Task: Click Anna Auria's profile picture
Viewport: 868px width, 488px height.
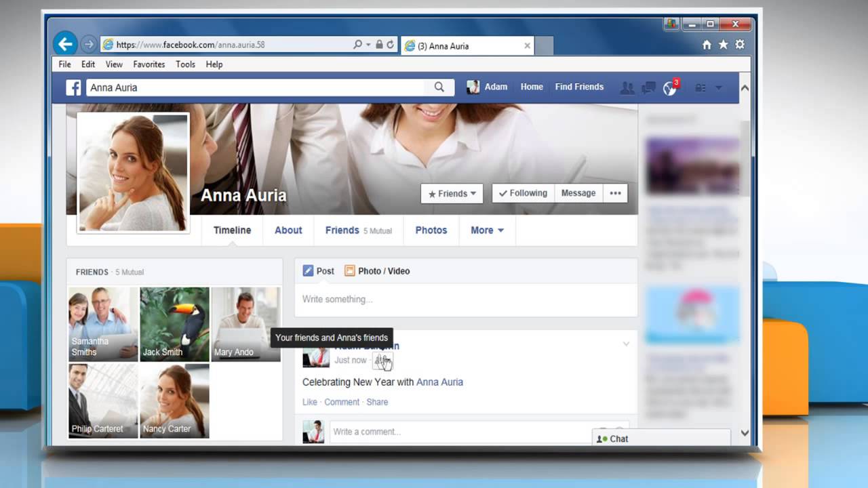Action: 133,173
